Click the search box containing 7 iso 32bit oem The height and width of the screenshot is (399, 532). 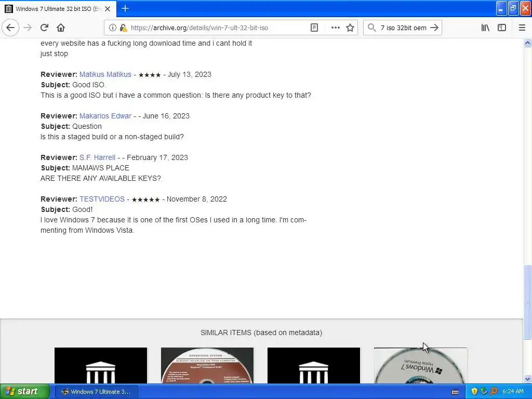coord(403,28)
